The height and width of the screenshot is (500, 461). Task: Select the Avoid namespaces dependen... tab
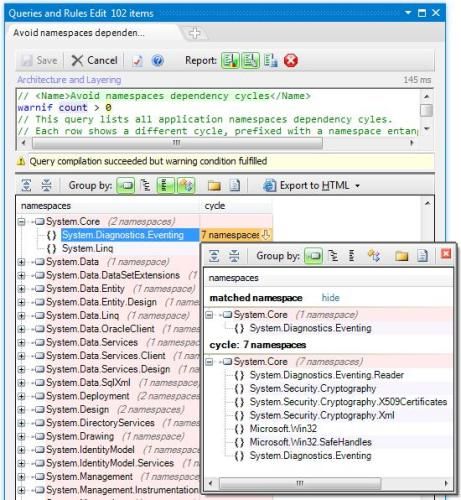[x=79, y=33]
